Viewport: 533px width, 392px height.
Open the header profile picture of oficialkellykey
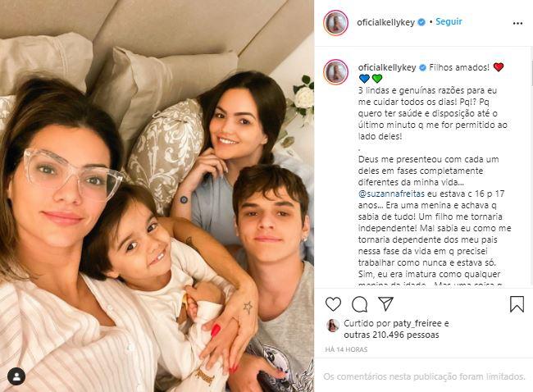click(x=336, y=23)
